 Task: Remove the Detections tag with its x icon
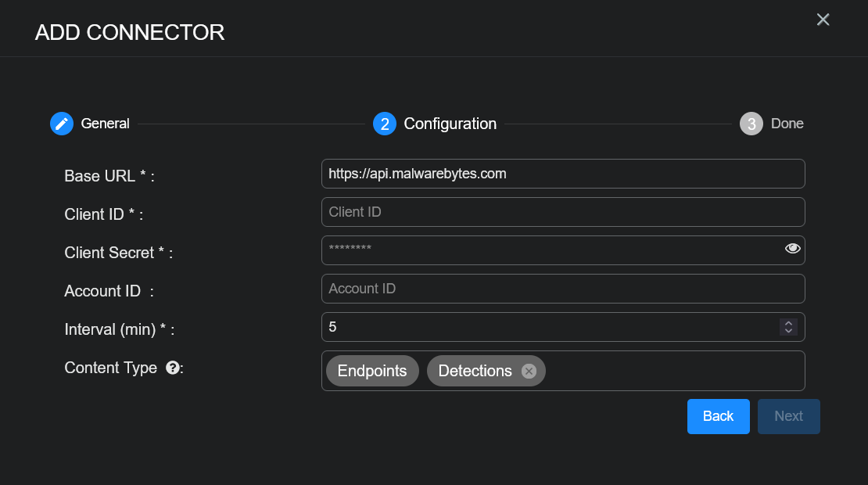coord(529,371)
